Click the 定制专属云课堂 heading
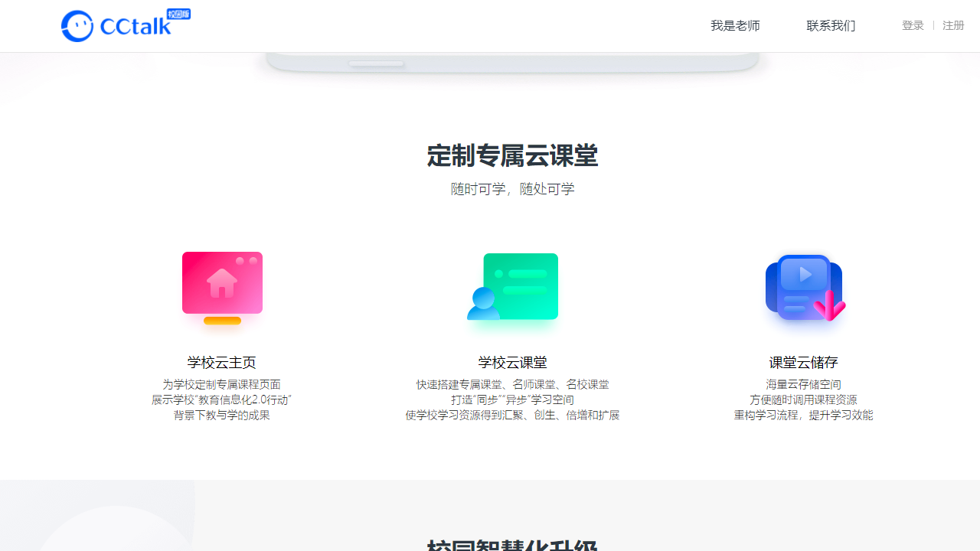The image size is (980, 551). pyautogui.click(x=512, y=155)
